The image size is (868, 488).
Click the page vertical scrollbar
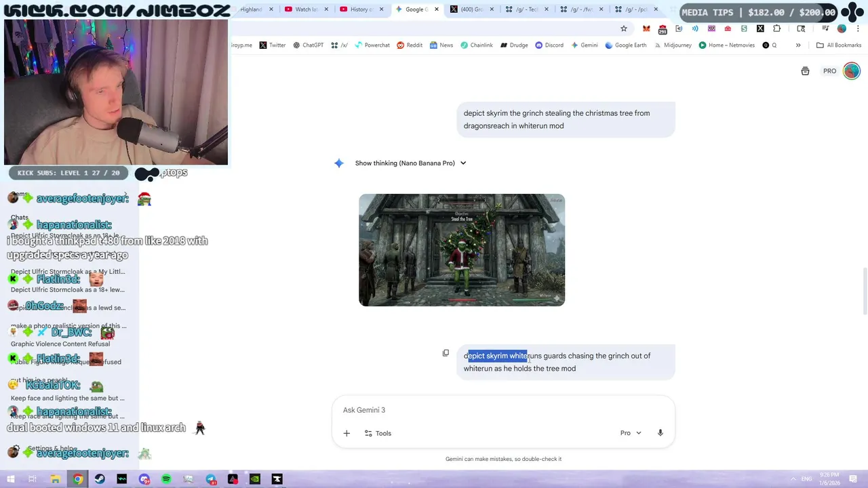865,291
